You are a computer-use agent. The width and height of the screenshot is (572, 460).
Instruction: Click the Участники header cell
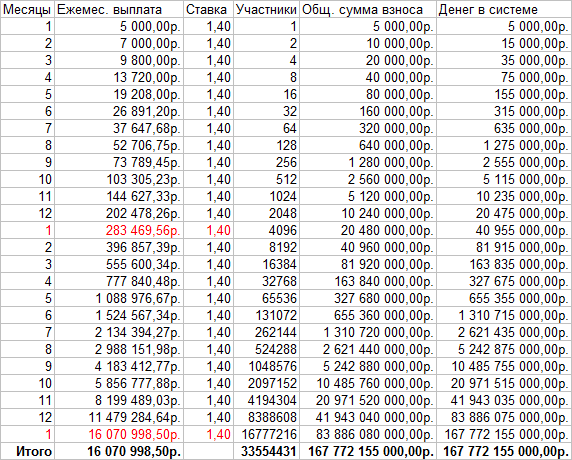(x=266, y=9)
